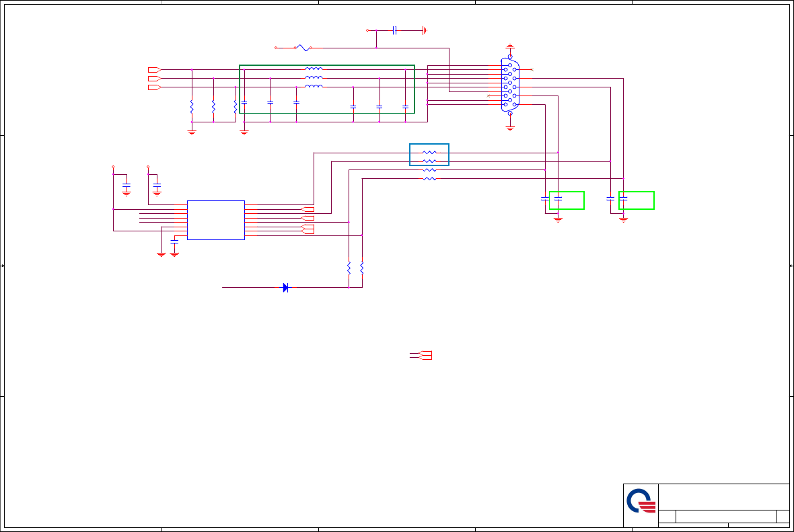Select the first series resistor of the four stacked

429,153
